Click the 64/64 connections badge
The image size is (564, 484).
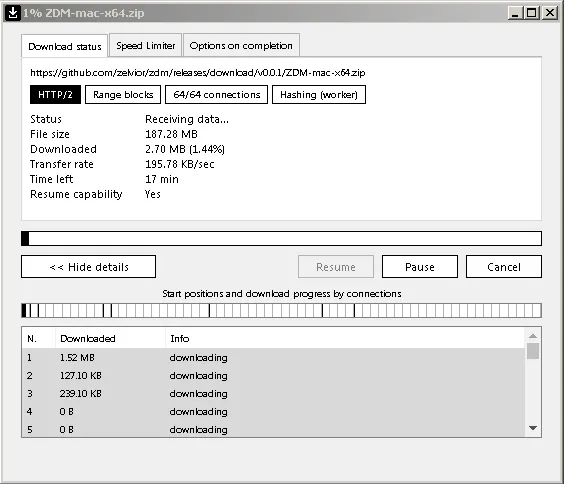tap(217, 95)
